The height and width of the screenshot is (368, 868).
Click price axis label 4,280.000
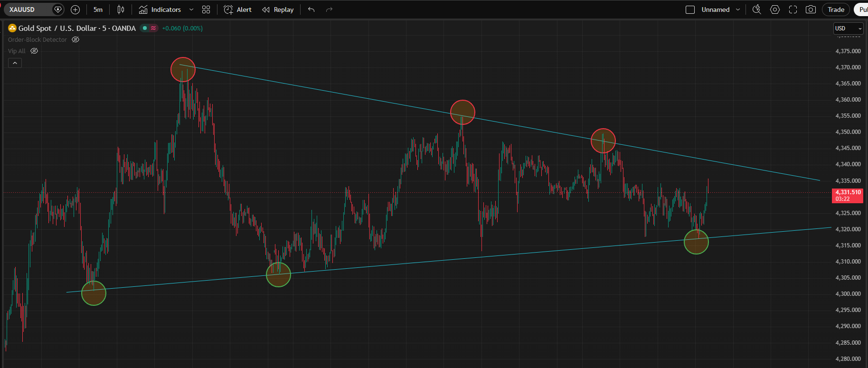pyautogui.click(x=848, y=359)
